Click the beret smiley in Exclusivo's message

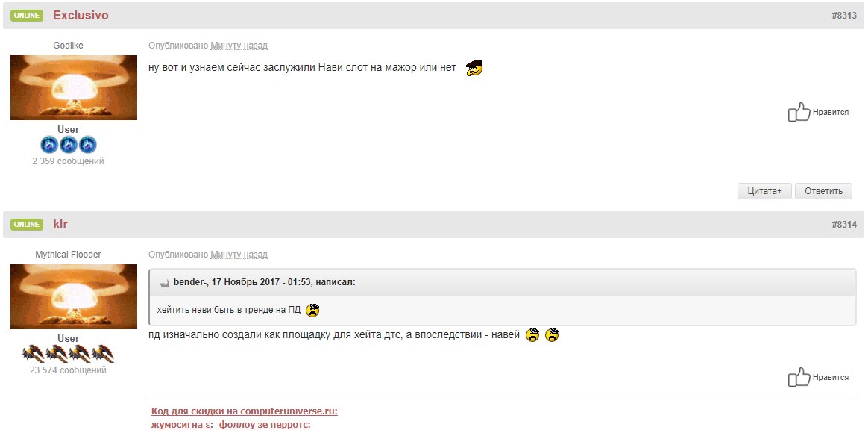pos(474,68)
